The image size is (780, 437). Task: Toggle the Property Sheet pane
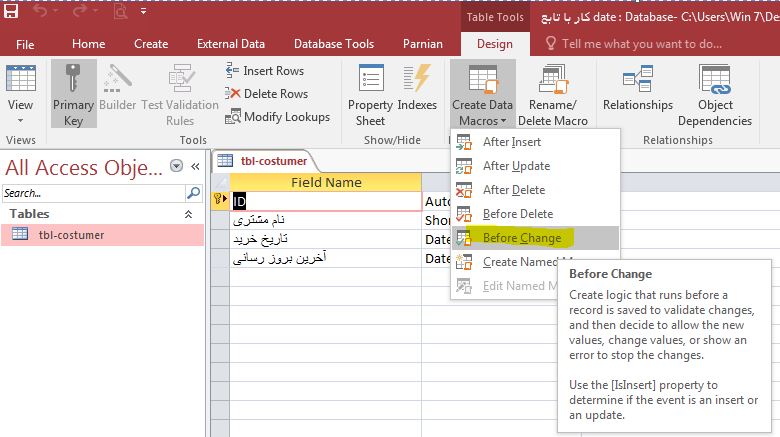[371, 95]
